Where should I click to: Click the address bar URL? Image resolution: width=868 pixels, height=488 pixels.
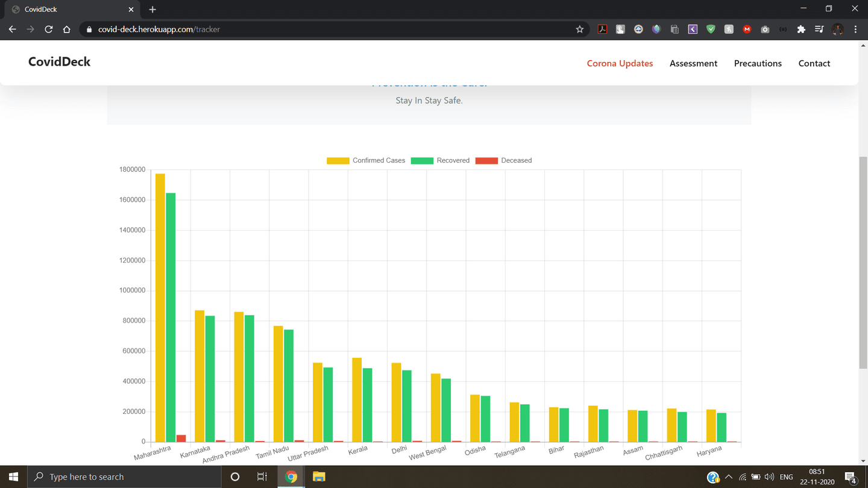pos(159,29)
